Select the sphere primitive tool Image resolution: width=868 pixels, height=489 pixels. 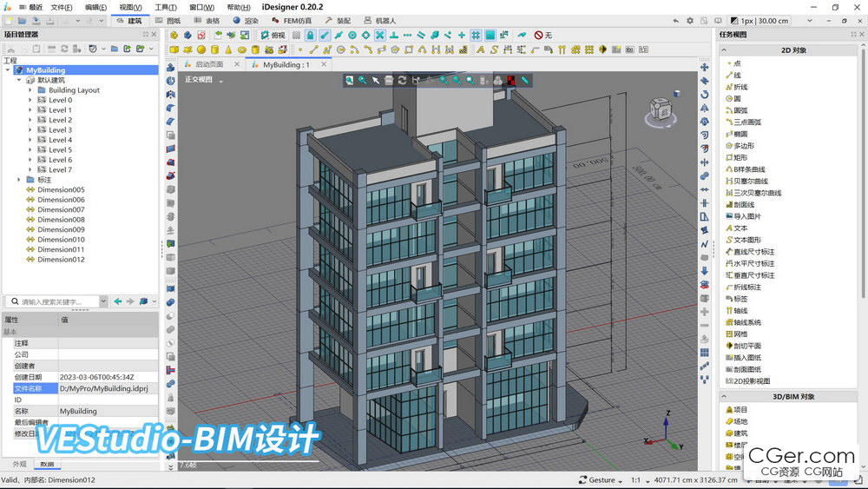pos(201,50)
